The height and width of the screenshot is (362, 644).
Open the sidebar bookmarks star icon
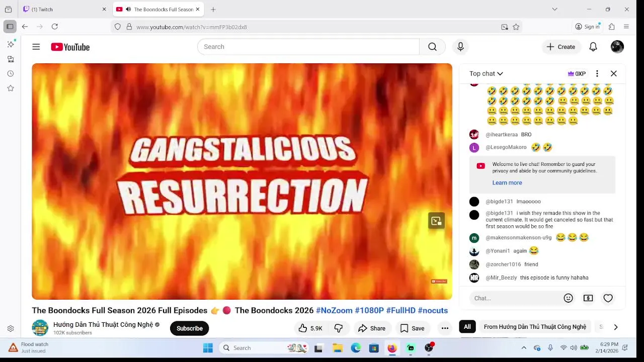tap(11, 88)
